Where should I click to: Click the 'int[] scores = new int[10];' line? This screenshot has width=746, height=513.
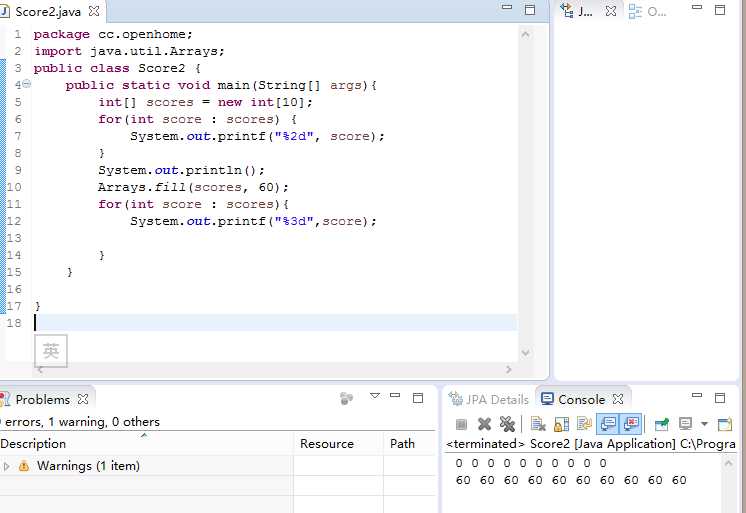click(x=206, y=102)
